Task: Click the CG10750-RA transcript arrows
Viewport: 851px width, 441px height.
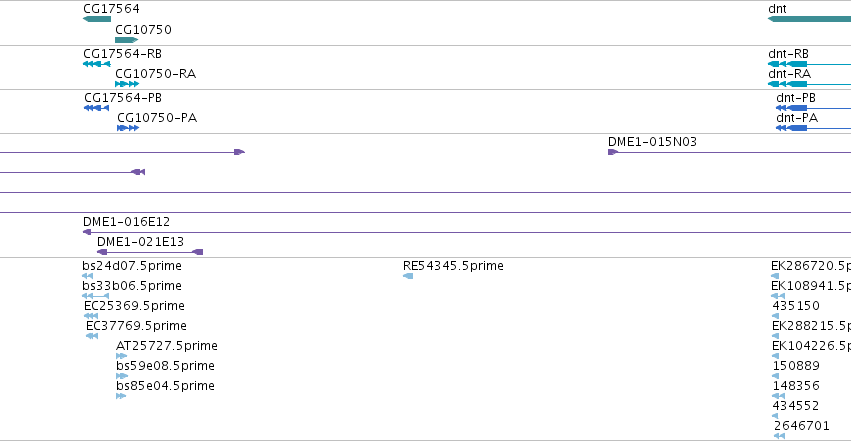Action: (x=127, y=84)
